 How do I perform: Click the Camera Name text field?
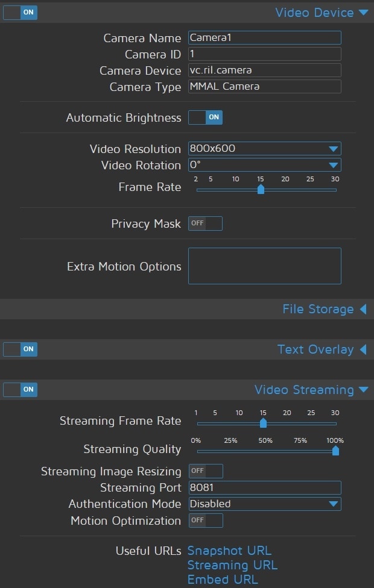pyautogui.click(x=265, y=38)
